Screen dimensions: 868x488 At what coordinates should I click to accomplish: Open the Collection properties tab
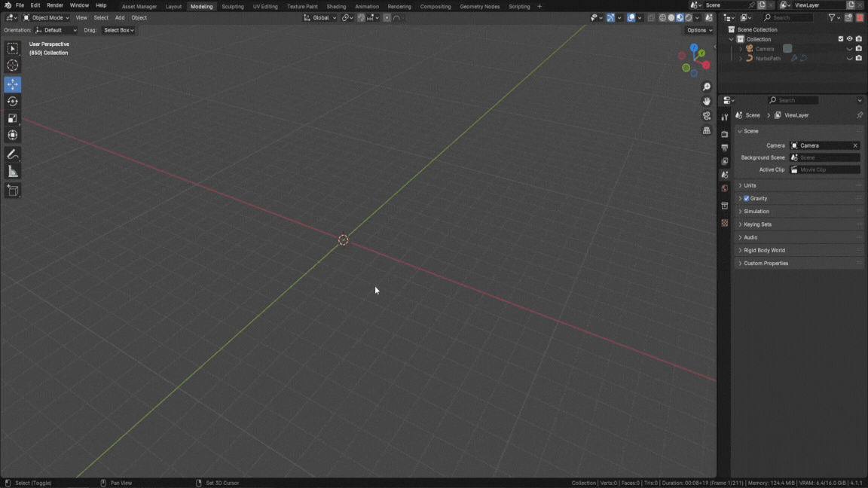pyautogui.click(x=725, y=206)
